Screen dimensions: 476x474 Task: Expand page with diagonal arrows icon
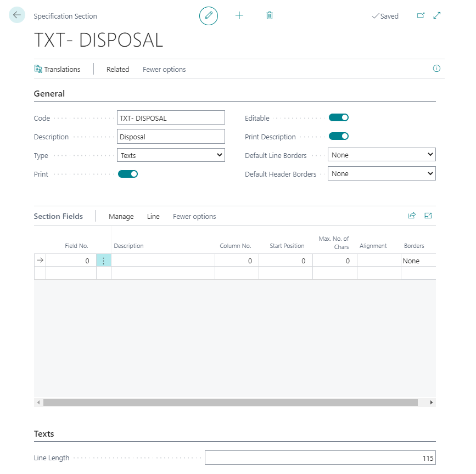coord(437,15)
